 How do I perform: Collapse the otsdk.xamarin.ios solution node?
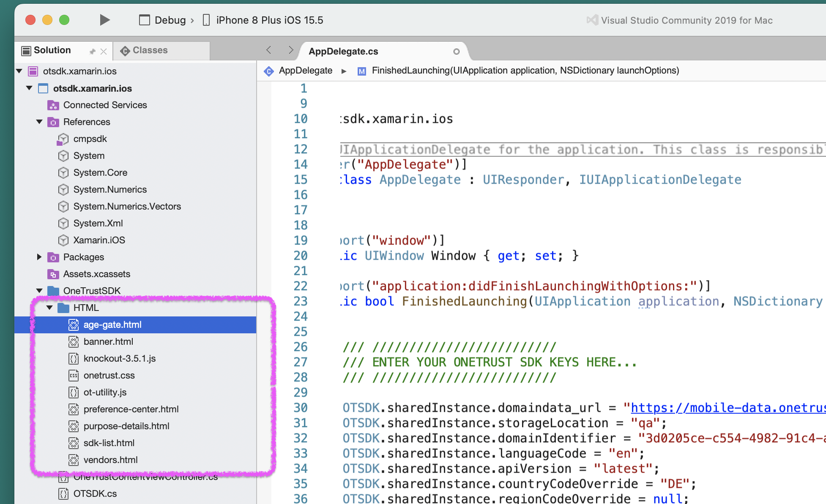19,71
